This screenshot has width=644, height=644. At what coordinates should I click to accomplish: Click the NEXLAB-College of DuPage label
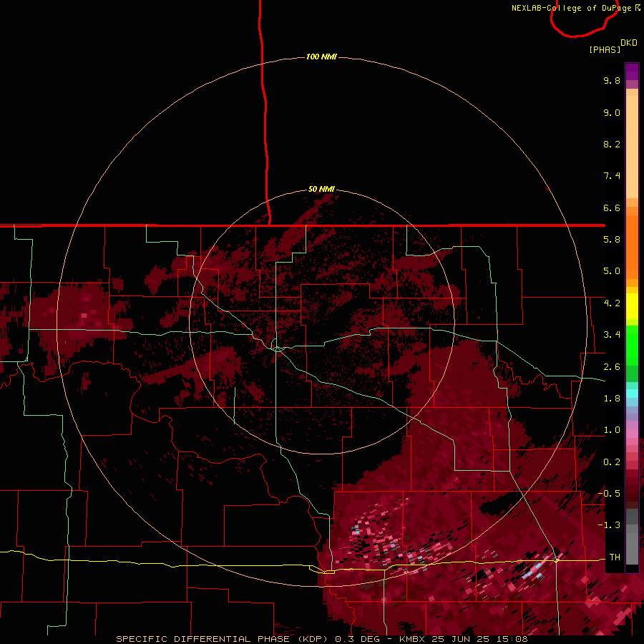coord(572,8)
